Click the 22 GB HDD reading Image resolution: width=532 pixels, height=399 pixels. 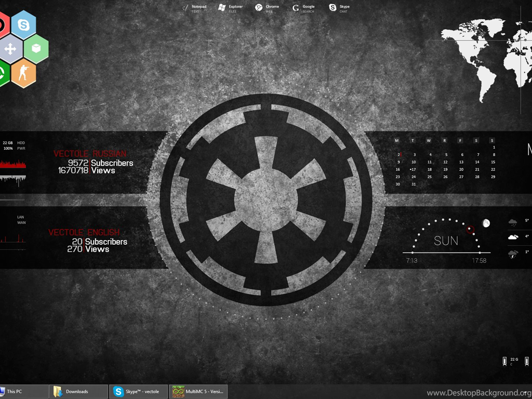coord(14,143)
